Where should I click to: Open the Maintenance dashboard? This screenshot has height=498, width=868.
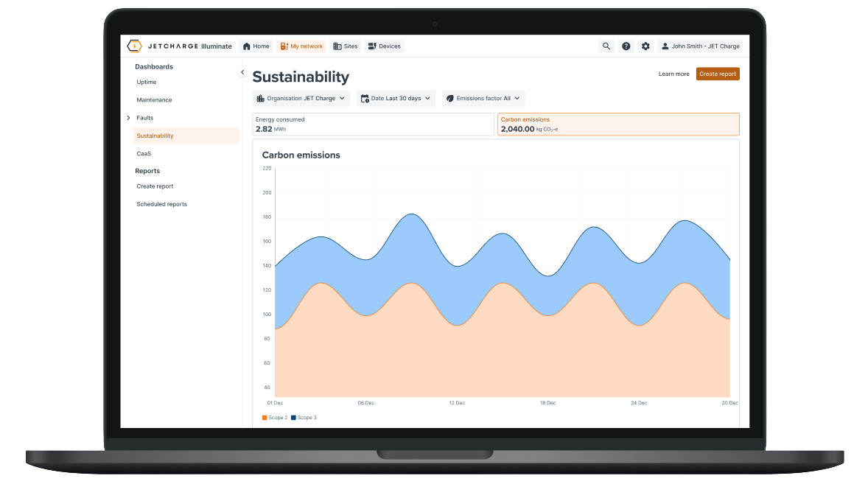[155, 100]
